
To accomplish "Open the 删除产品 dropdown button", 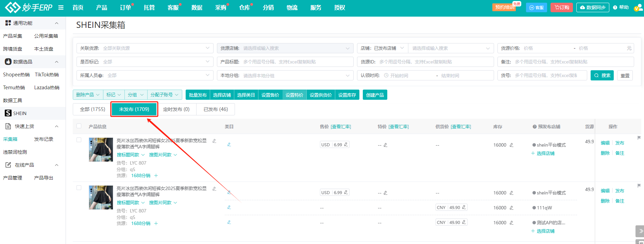I will tap(88, 95).
